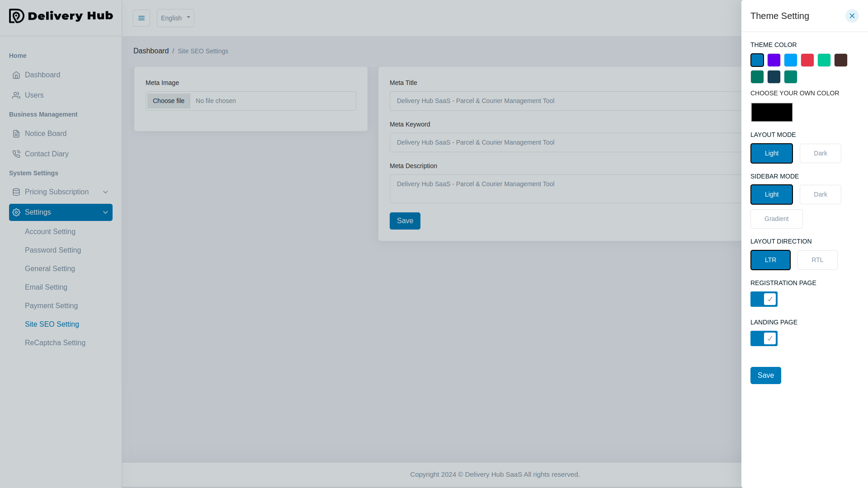Select Payment Setting from sidebar
The height and width of the screenshot is (488, 868).
click(x=51, y=305)
